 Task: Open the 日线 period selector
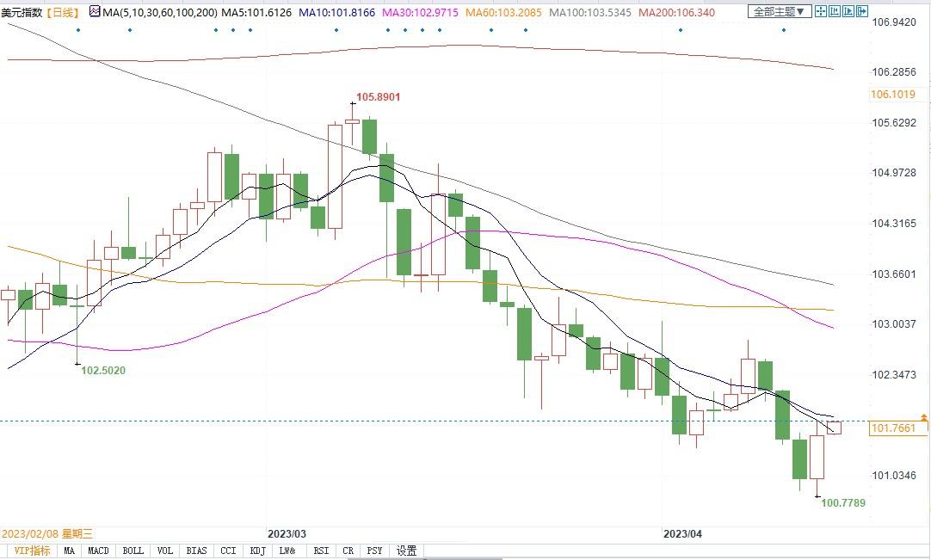click(62, 12)
